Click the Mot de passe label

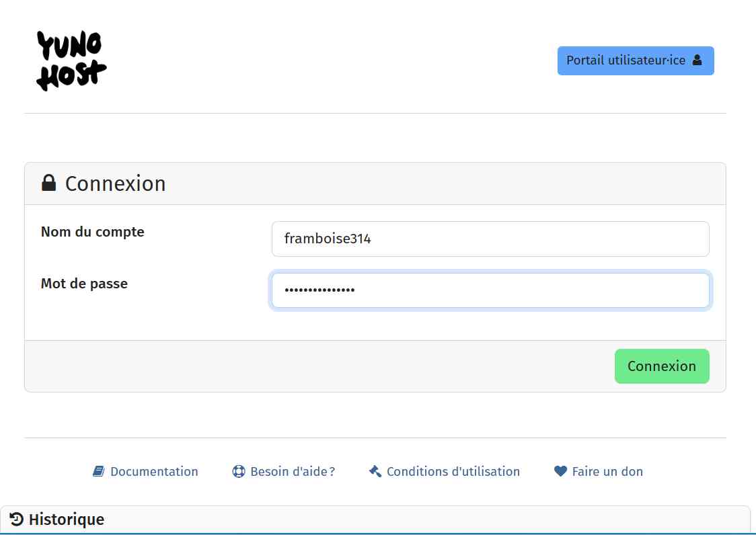pos(84,284)
